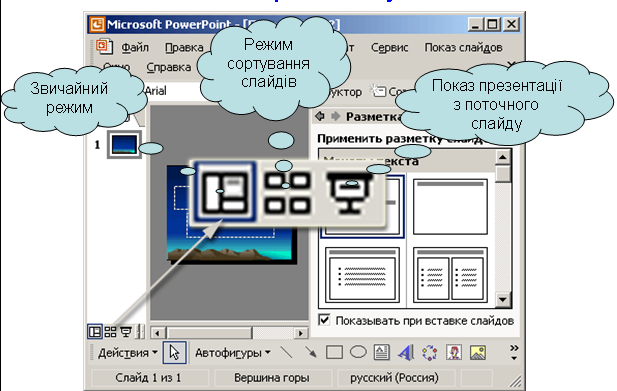Switch to Normal view using bottom-left button
The image size is (617, 391).
pyautogui.click(x=94, y=332)
